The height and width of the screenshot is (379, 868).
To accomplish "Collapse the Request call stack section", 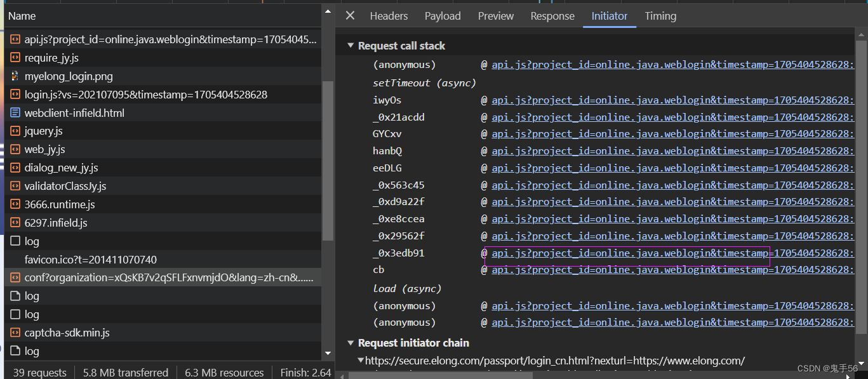I will coord(351,46).
